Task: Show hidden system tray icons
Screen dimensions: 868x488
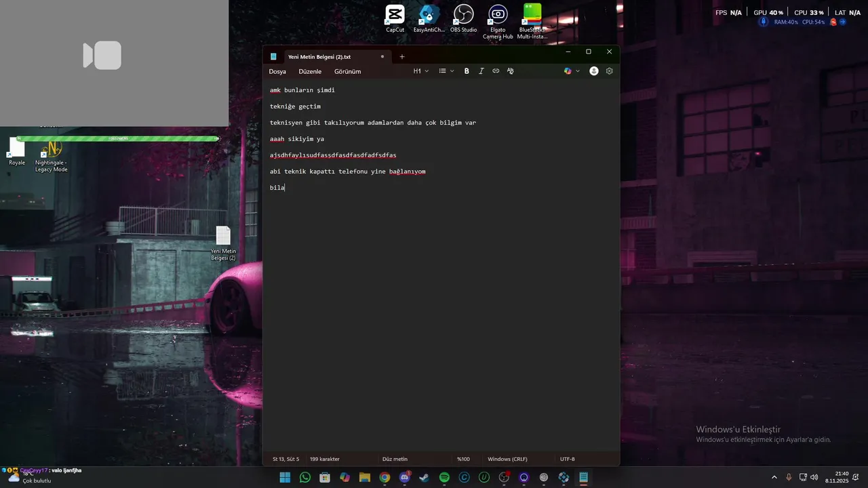Action: point(774,477)
